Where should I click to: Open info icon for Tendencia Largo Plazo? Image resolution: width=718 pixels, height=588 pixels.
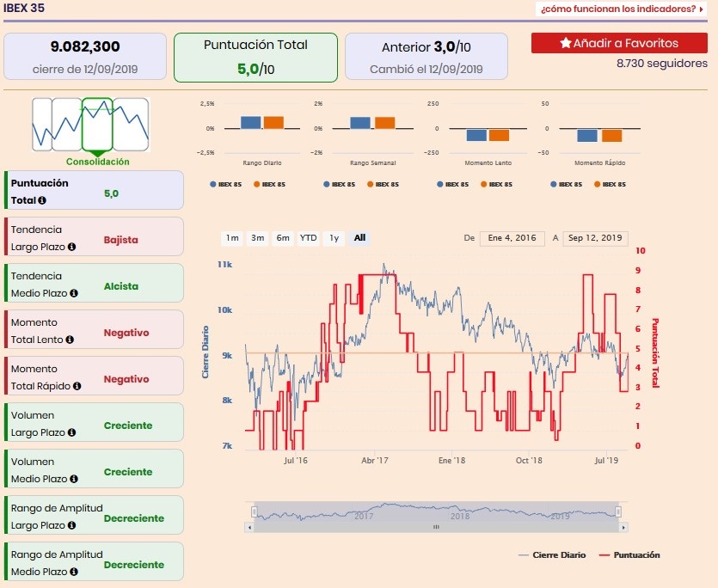pos(72,247)
